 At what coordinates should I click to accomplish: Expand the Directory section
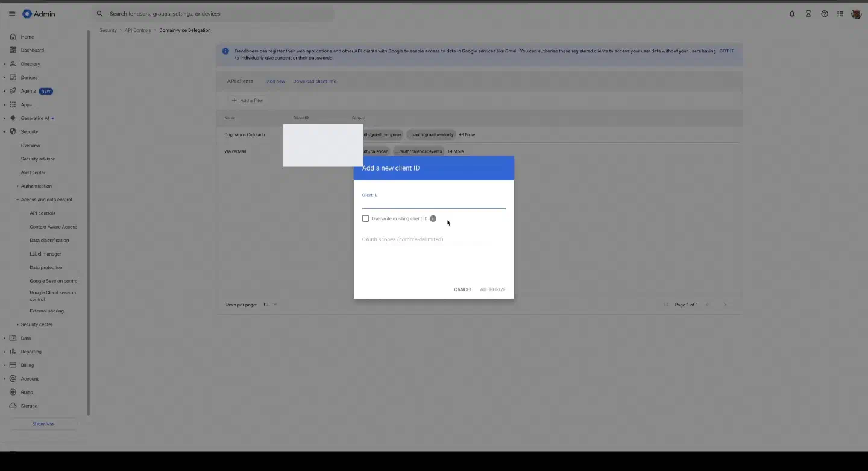4,64
